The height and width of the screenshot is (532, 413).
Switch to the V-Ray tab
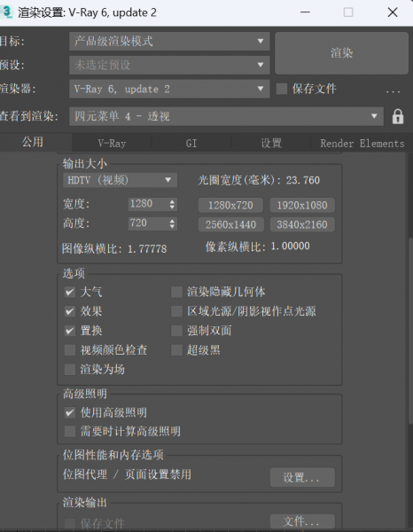[112, 143]
